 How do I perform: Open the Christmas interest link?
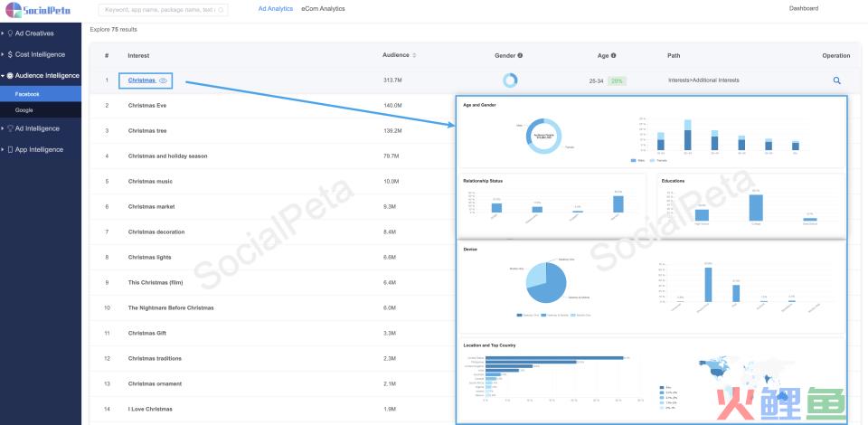[x=142, y=80]
